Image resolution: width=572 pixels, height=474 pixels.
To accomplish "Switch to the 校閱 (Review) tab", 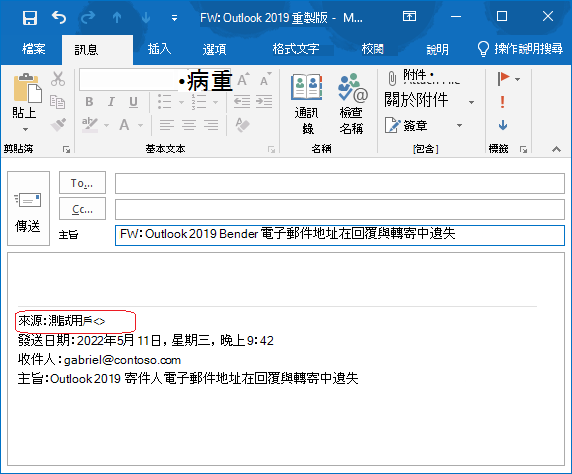I will 372,49.
